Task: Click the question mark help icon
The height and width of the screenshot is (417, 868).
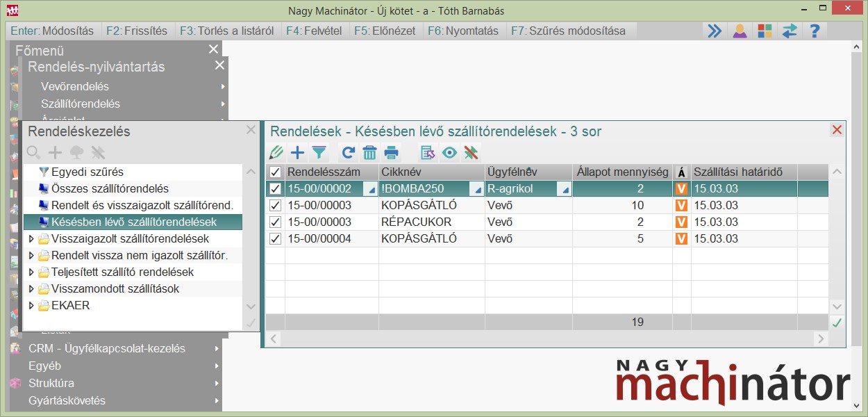Action: (x=815, y=31)
